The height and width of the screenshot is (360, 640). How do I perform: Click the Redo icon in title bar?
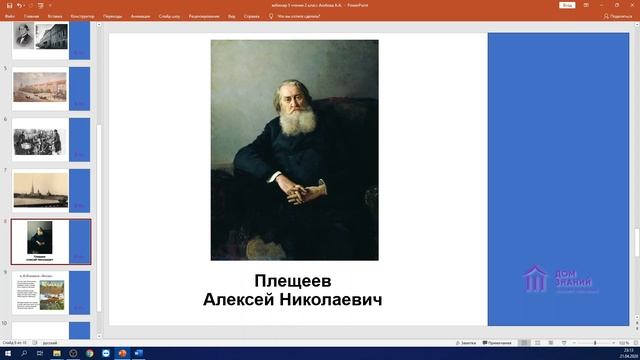click(30, 5)
